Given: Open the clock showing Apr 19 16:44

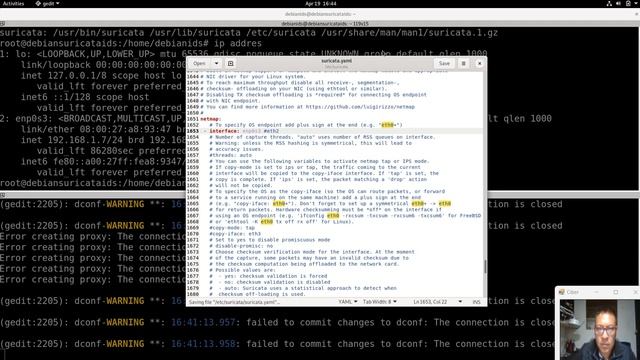Looking at the screenshot, I should click(x=320, y=3).
